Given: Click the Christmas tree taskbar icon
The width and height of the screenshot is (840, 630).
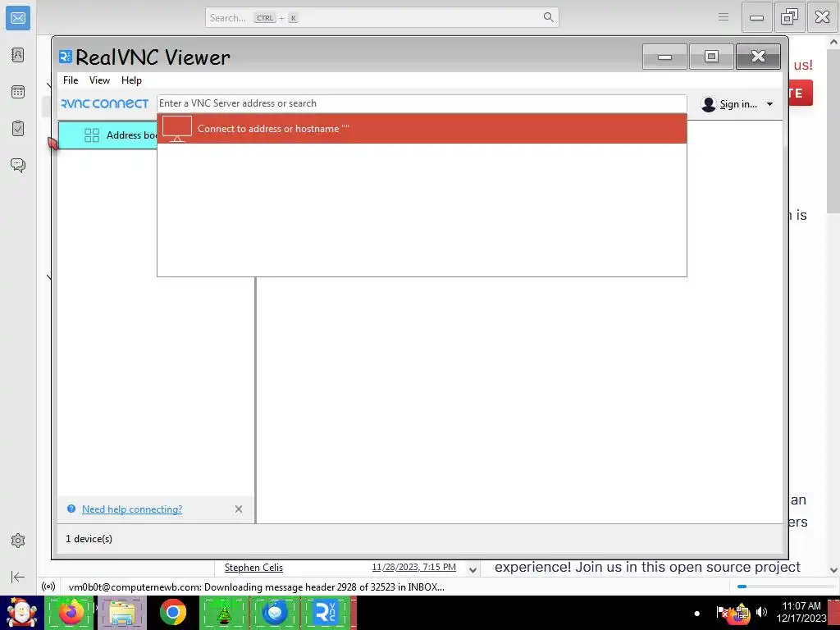Looking at the screenshot, I should coord(224,612).
